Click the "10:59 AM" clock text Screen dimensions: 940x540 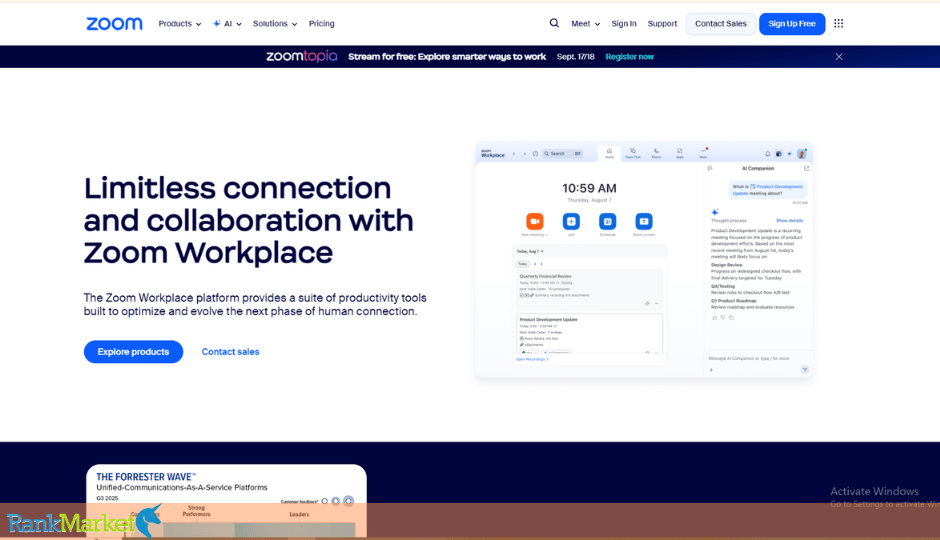(x=589, y=188)
